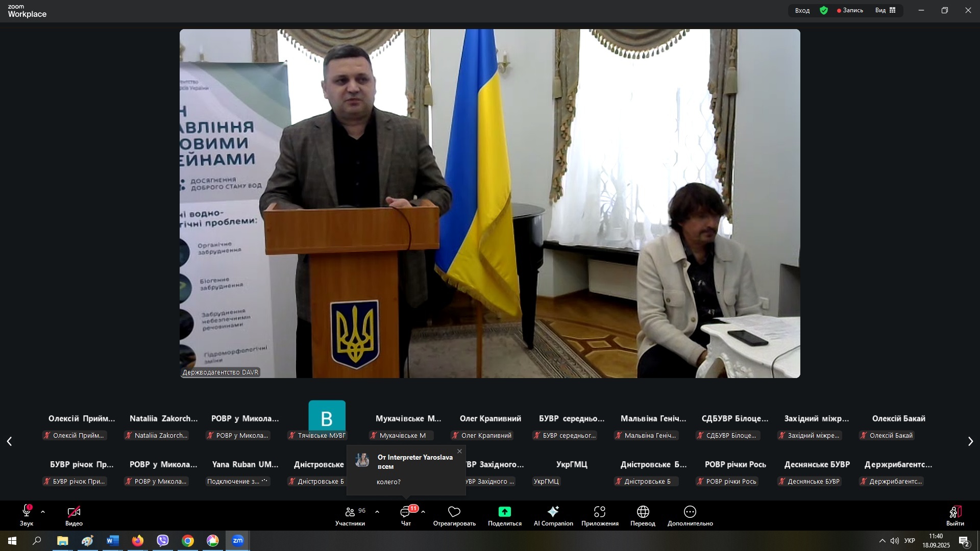Click the Leave meeting button
Image resolution: width=980 pixels, height=551 pixels.
[955, 512]
